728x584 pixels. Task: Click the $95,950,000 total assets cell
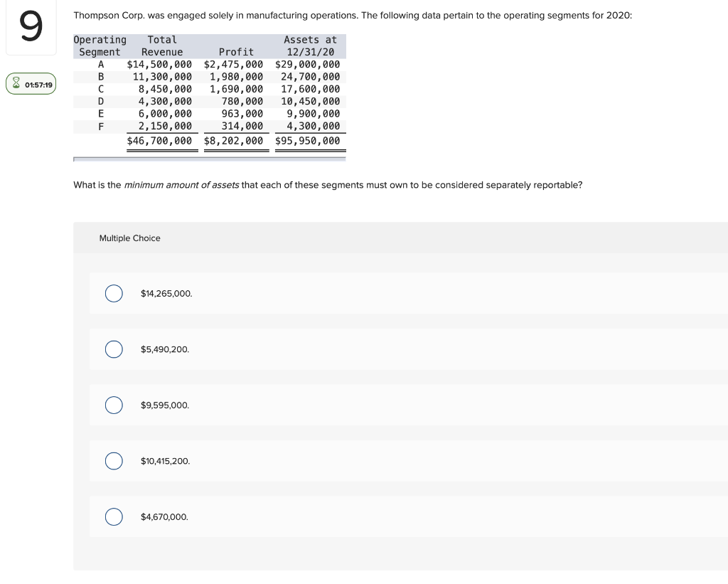click(x=307, y=141)
